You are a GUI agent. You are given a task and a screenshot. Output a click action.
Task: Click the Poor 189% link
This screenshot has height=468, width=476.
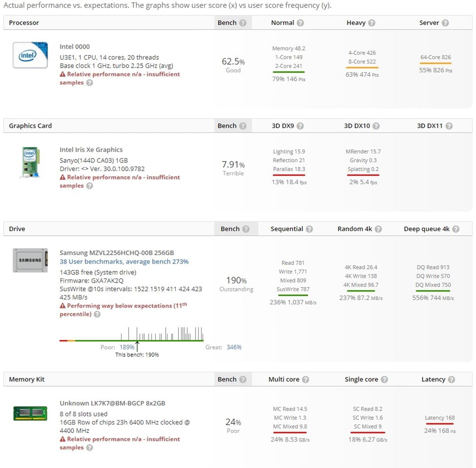127,347
